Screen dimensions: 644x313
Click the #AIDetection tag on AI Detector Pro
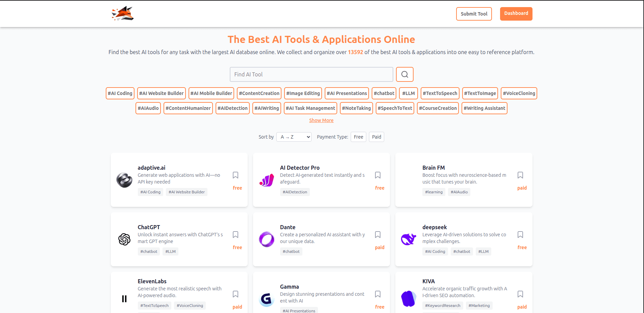click(x=295, y=192)
